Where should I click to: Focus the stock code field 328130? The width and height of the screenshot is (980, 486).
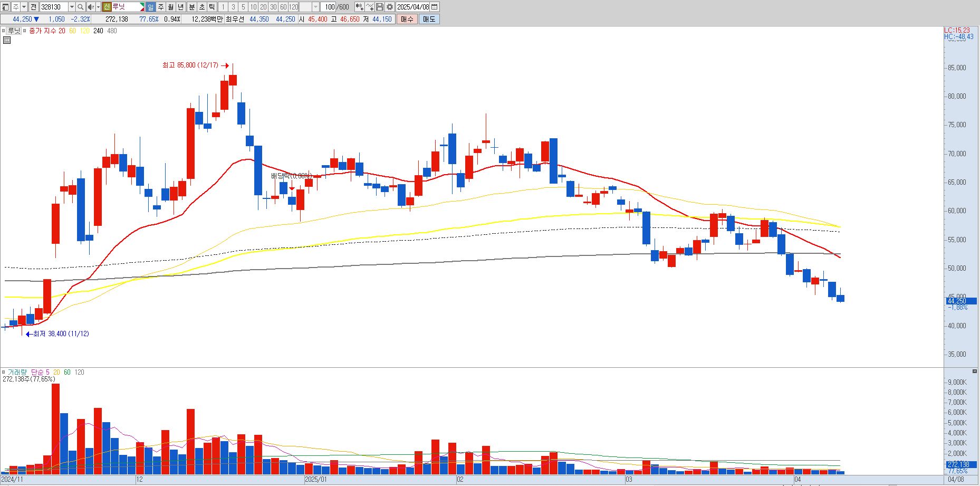(54, 7)
